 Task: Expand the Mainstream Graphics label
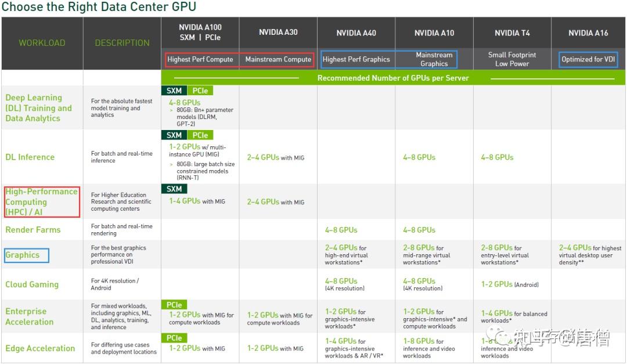(434, 59)
